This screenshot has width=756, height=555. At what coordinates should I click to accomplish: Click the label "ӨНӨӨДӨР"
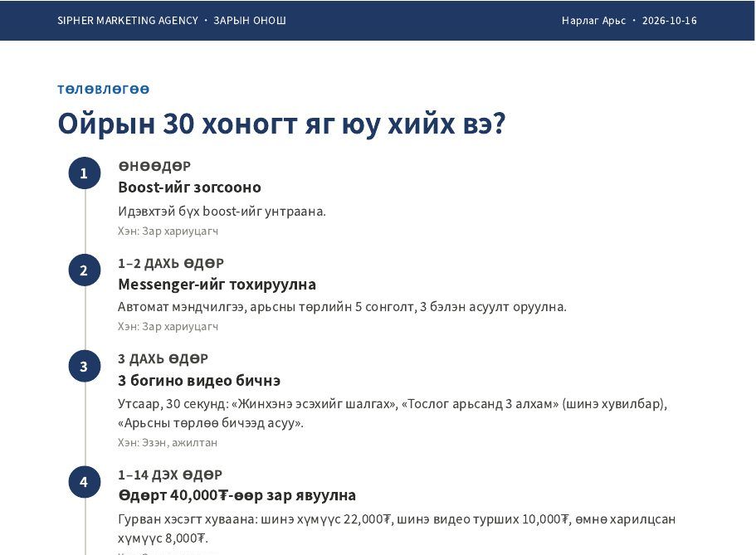(154, 167)
